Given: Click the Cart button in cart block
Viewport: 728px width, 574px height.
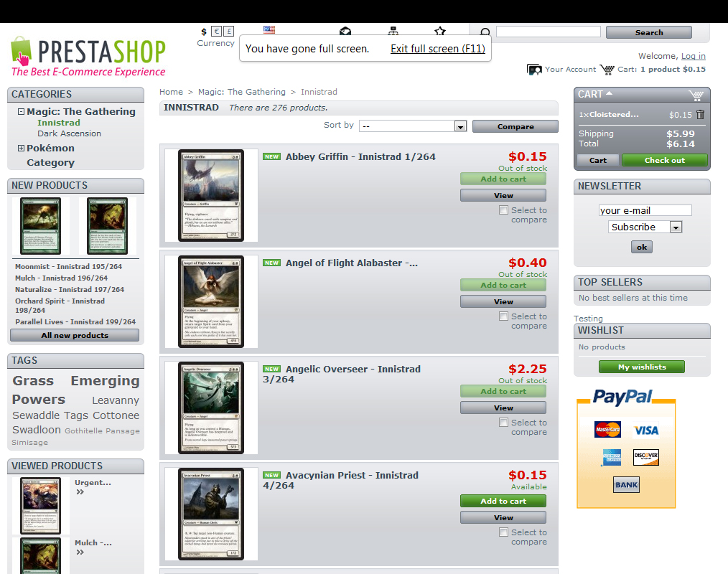Looking at the screenshot, I should click(x=598, y=160).
